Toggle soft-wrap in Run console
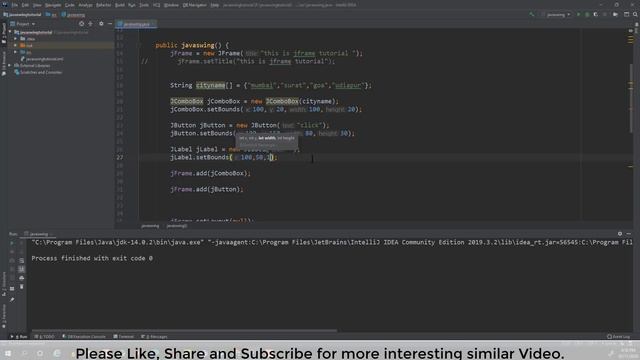640x360 pixels. point(22,260)
